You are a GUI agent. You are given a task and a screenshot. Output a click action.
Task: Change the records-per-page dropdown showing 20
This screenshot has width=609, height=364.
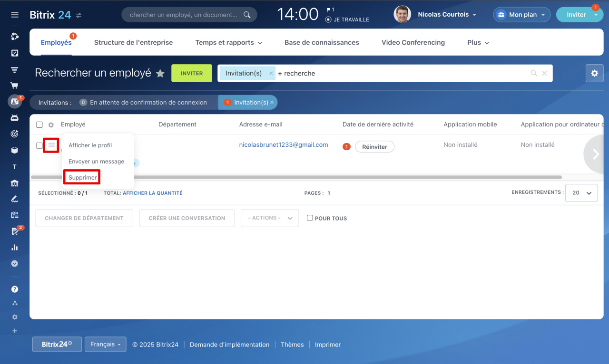click(581, 193)
